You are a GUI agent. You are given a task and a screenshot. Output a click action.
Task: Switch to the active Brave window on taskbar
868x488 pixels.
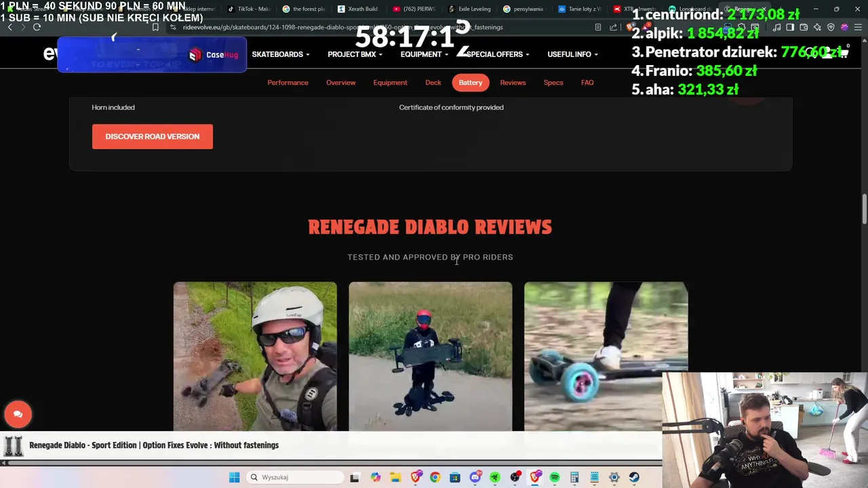click(x=535, y=477)
